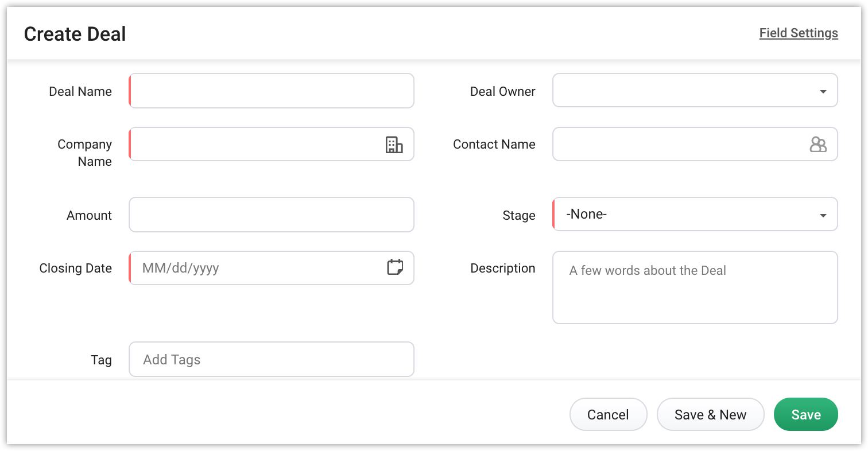
Task: Focus the Deal Name input field
Action: pos(272,91)
